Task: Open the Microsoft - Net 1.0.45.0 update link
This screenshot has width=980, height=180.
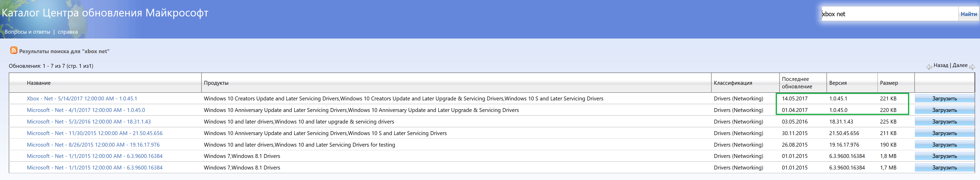Action: pyautogui.click(x=86, y=110)
